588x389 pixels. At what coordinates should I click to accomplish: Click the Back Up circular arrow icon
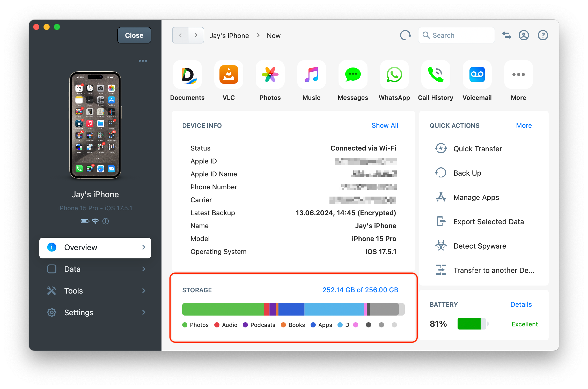[441, 173]
